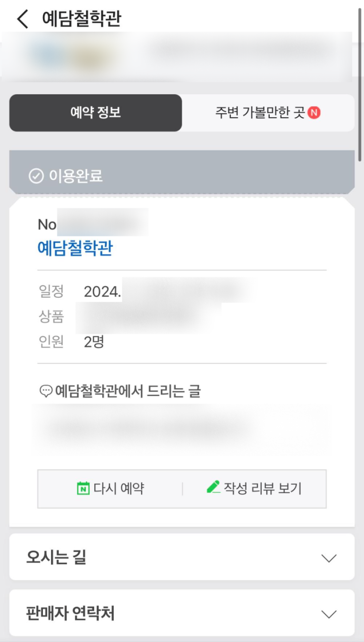Open the blue 예담철학관 store link

[x=75, y=248]
